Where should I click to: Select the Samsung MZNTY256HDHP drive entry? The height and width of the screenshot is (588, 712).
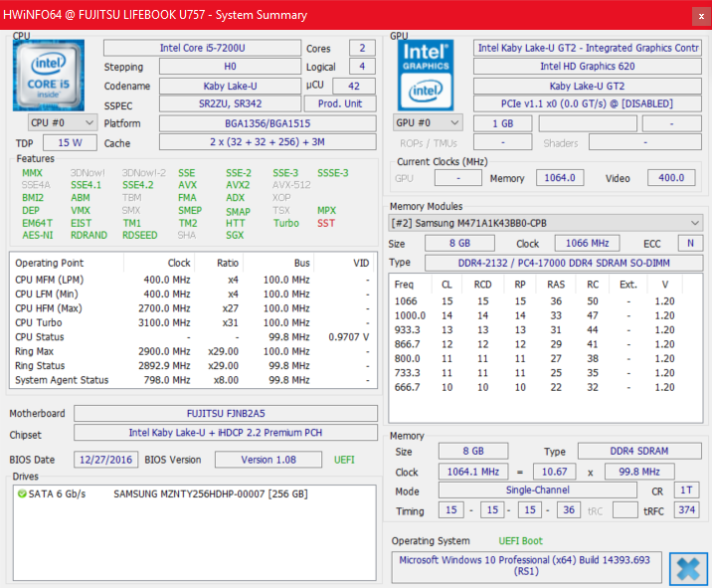coord(210,494)
